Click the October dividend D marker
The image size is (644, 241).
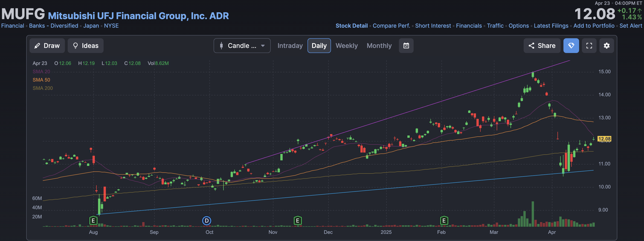tap(206, 220)
